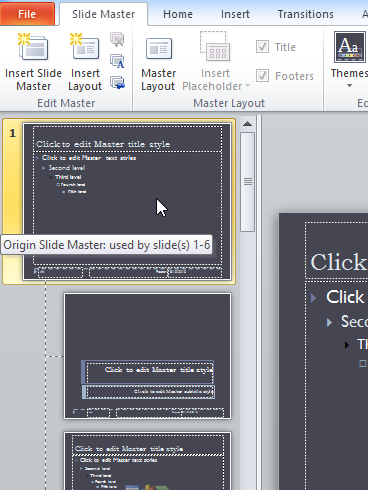Open the Home ribbon tab
Image resolution: width=368 pixels, height=490 pixels.
coord(178,14)
